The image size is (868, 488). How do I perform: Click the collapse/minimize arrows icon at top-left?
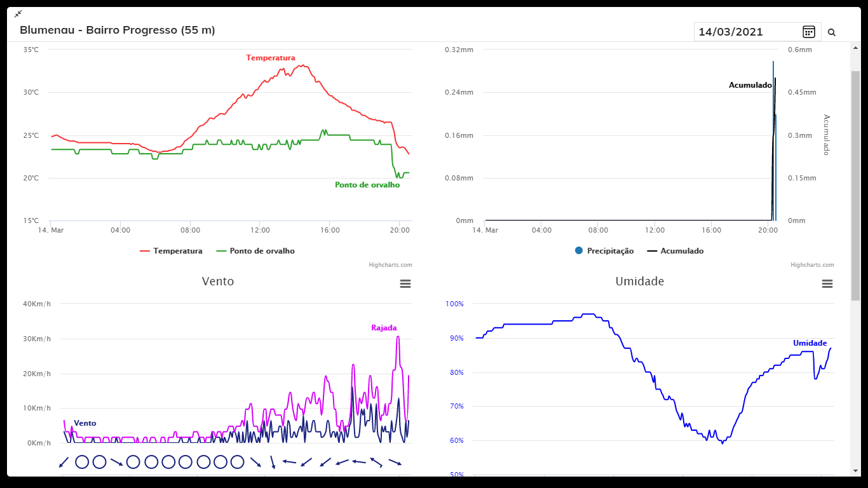[18, 13]
